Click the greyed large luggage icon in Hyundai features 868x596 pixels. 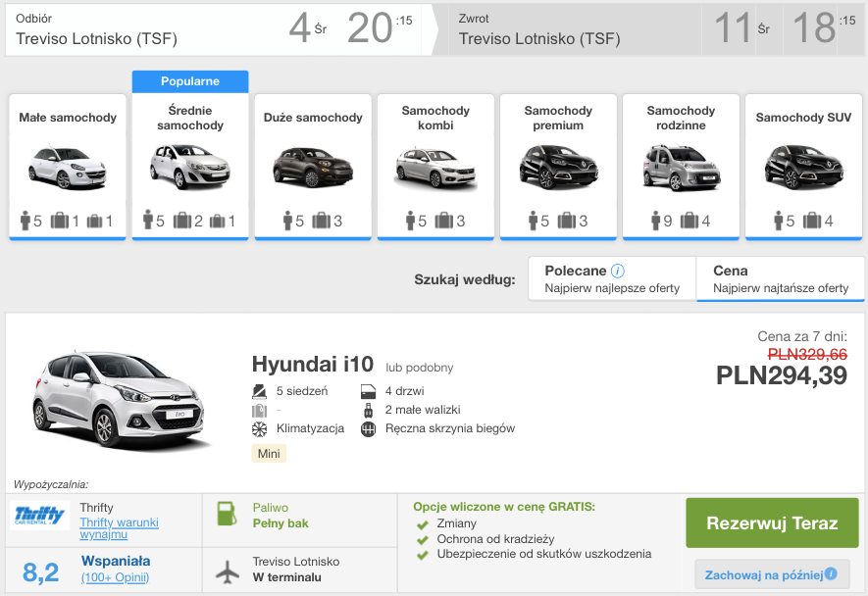pyautogui.click(x=259, y=410)
